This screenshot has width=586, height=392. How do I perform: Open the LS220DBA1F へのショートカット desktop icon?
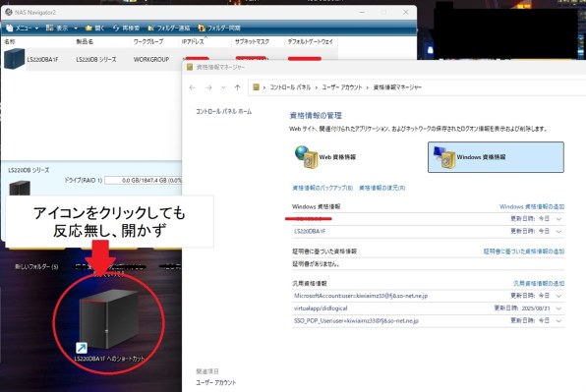tap(109, 326)
